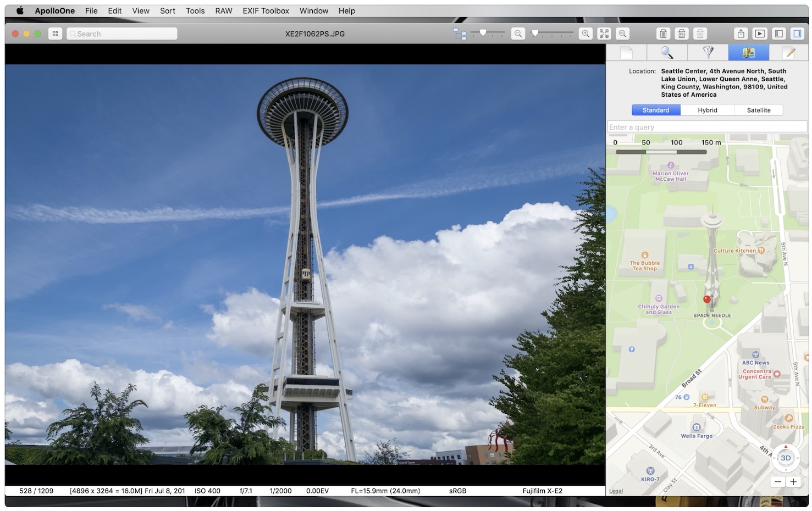
Task: Click the XE2F1062PS.JPG window title
Action: click(x=315, y=34)
